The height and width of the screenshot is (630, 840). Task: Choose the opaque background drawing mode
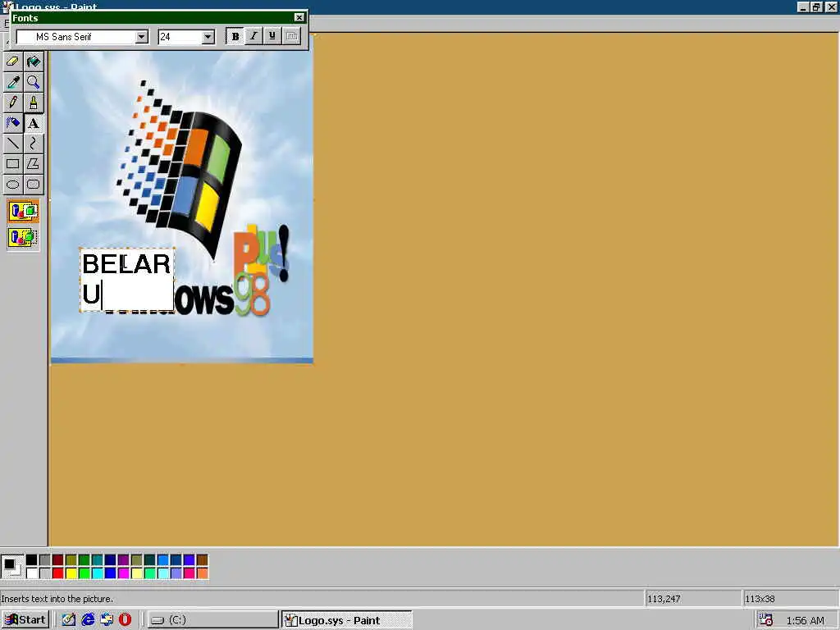tap(23, 211)
